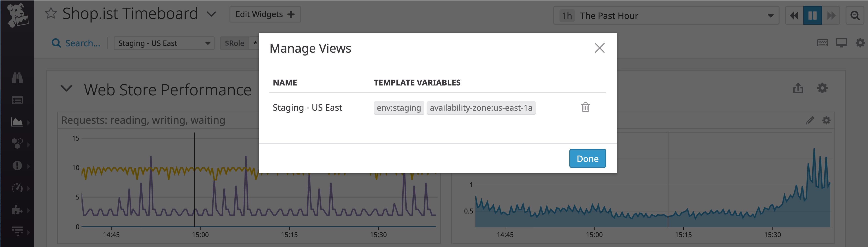Delete the Staging - US East view
The width and height of the screenshot is (868, 247).
tap(585, 107)
